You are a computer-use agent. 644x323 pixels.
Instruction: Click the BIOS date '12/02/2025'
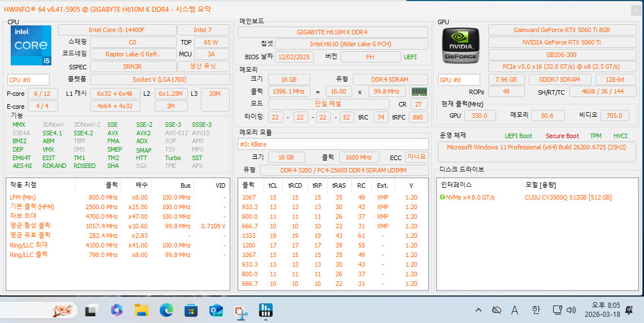click(294, 56)
